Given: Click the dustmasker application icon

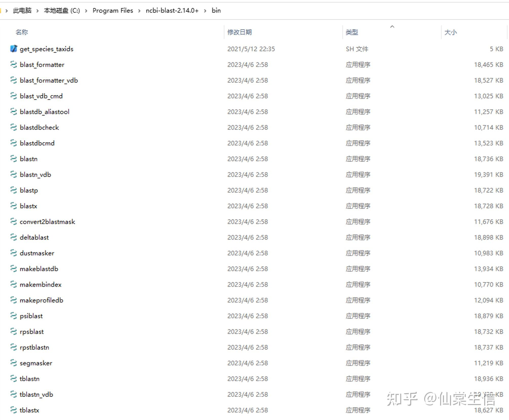Looking at the screenshot, I should [x=13, y=253].
